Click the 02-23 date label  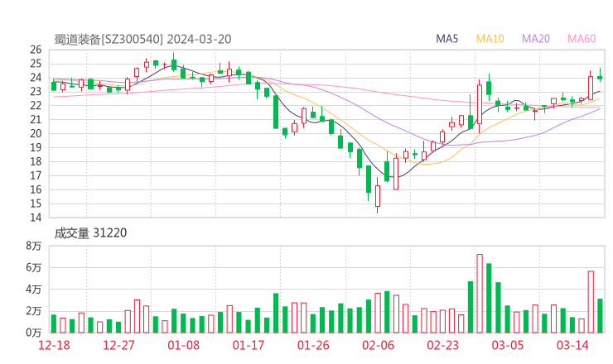[x=442, y=345]
